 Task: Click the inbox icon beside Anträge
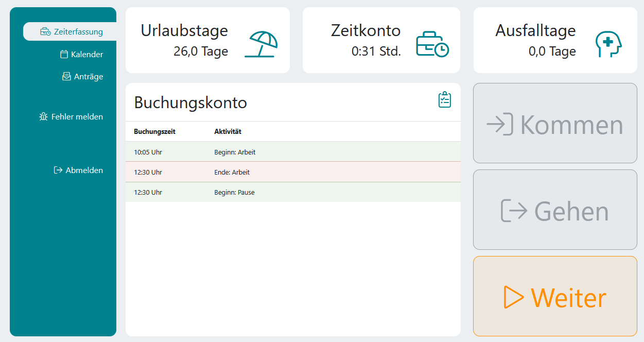click(66, 77)
